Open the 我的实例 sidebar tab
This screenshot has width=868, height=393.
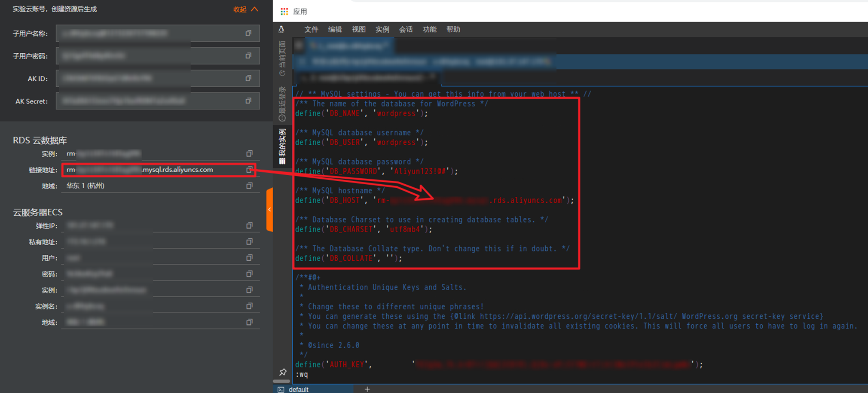[282, 146]
